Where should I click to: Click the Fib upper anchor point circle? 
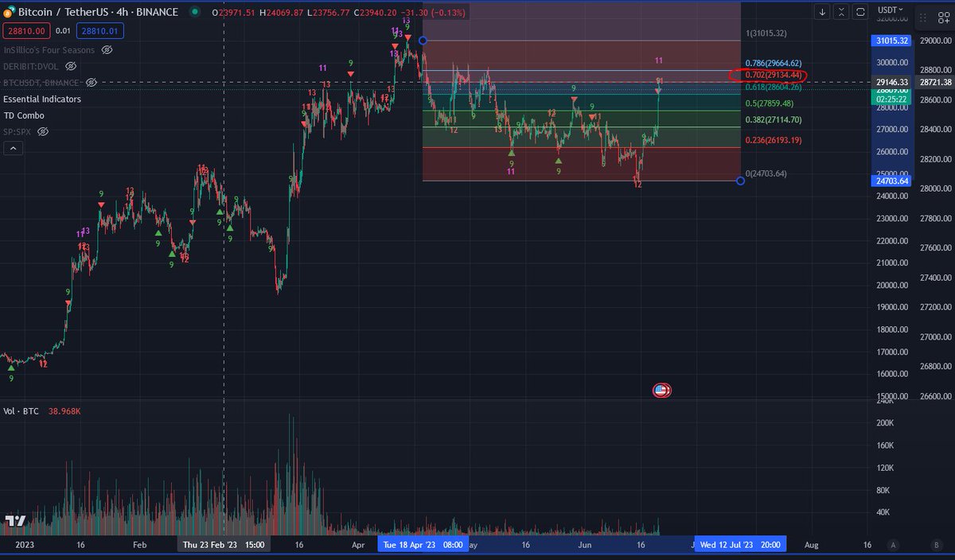pyautogui.click(x=423, y=41)
